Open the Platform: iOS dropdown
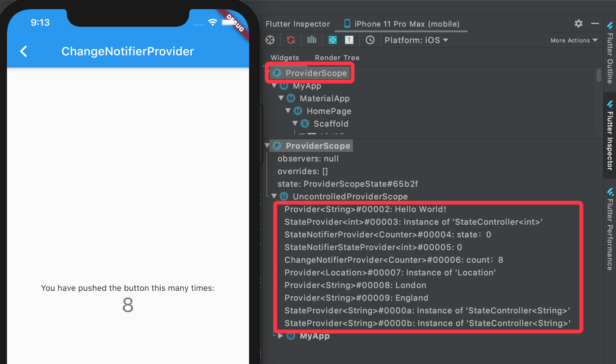The height and width of the screenshot is (364, 616). [x=416, y=40]
